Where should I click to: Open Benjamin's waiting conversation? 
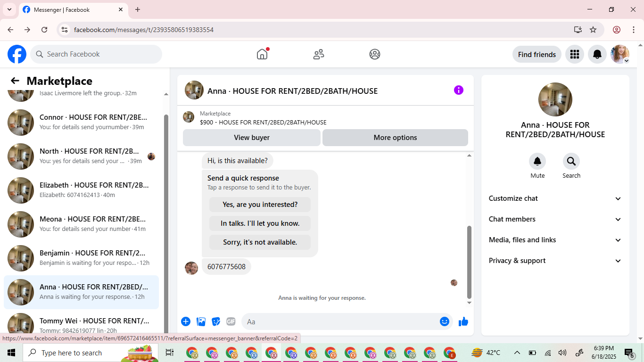pyautogui.click(x=81, y=258)
